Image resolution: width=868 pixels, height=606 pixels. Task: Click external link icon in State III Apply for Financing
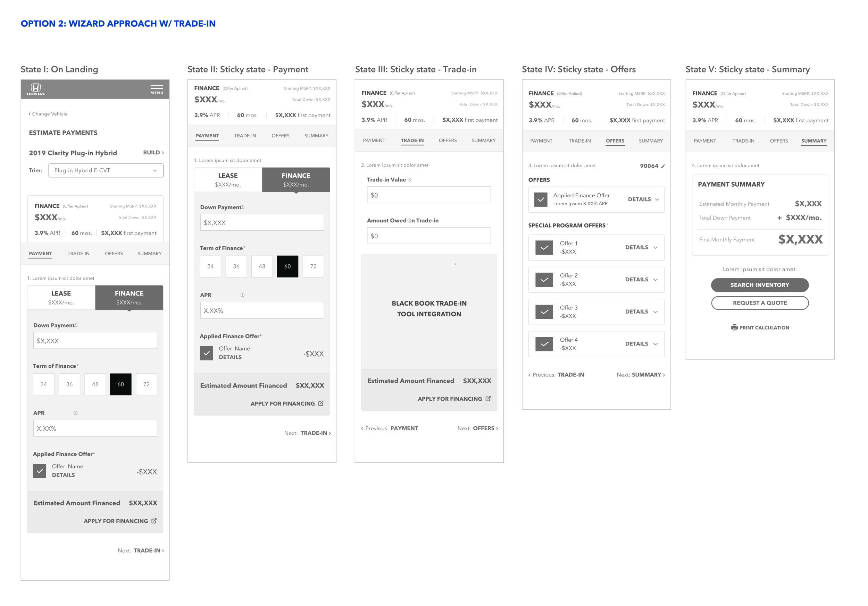pyautogui.click(x=488, y=399)
